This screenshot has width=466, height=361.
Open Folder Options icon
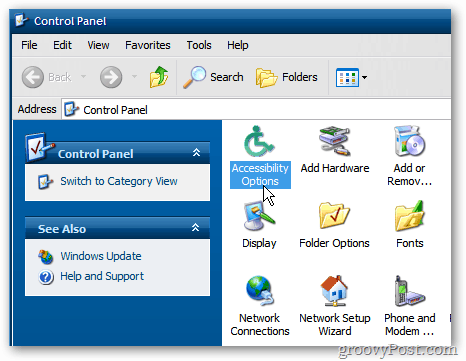(x=334, y=216)
